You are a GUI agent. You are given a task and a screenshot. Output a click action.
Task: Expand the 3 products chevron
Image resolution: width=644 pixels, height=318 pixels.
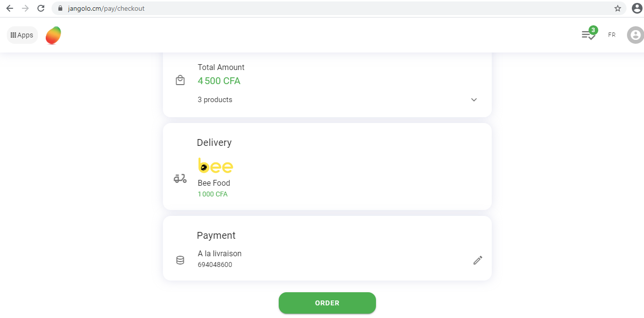pos(474,100)
